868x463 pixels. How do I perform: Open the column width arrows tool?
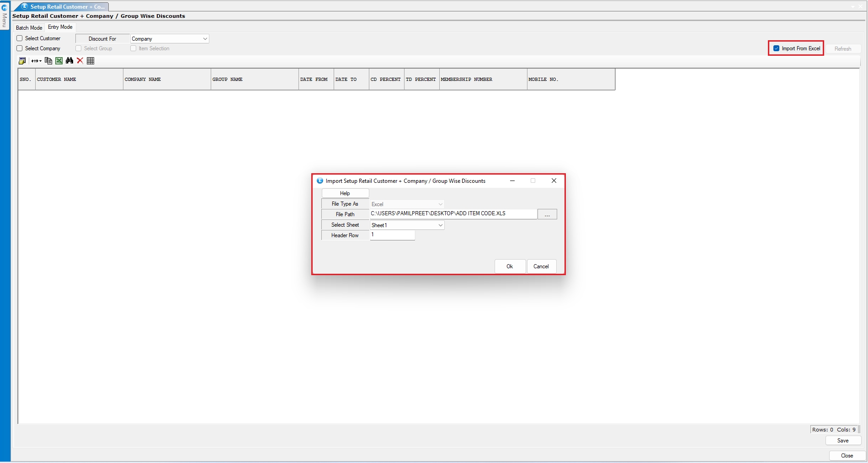[36, 61]
